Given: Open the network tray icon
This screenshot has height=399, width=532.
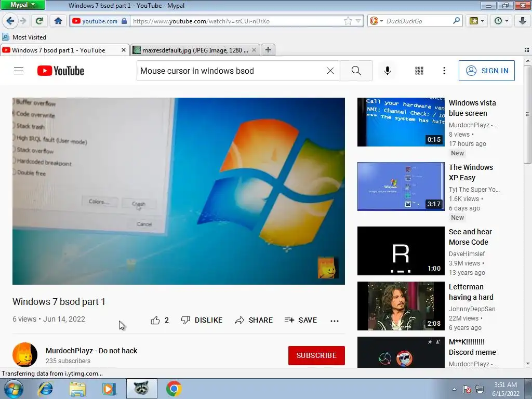Looking at the screenshot, I should coord(480,389).
